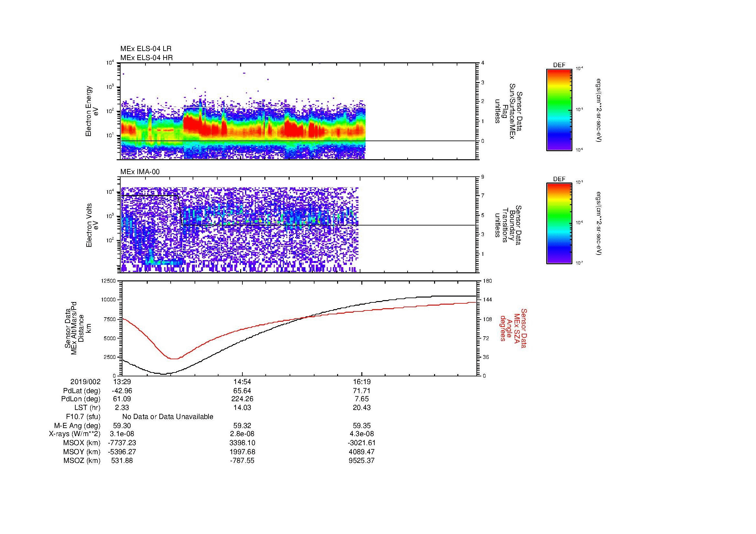756x534 pixels.
Task: Click the X-rays value 4.3e-08
Action: click(x=362, y=434)
